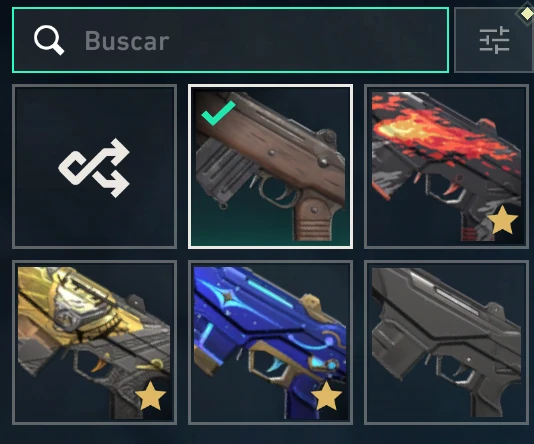
Task: Click the green equipped checkmark
Action: 218,113
